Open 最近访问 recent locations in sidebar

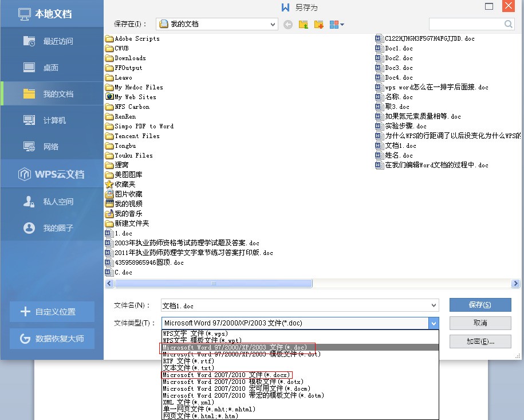pyautogui.click(x=52, y=41)
